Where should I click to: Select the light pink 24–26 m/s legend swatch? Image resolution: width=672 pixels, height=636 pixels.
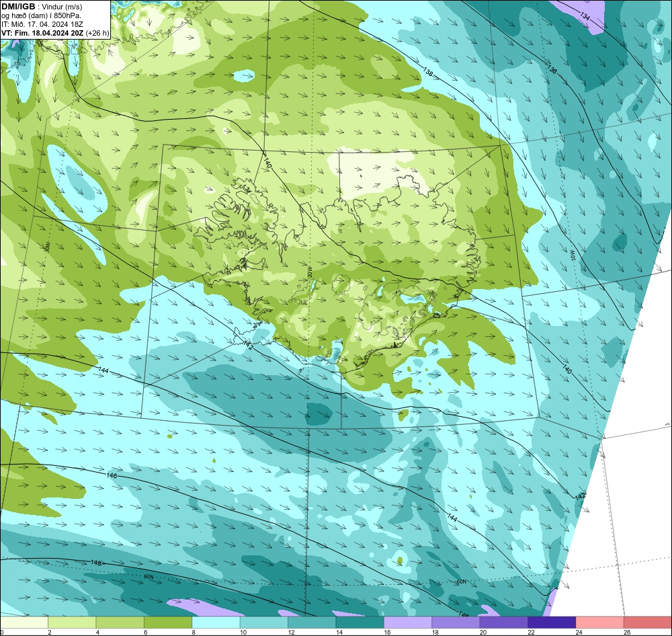tap(600, 623)
